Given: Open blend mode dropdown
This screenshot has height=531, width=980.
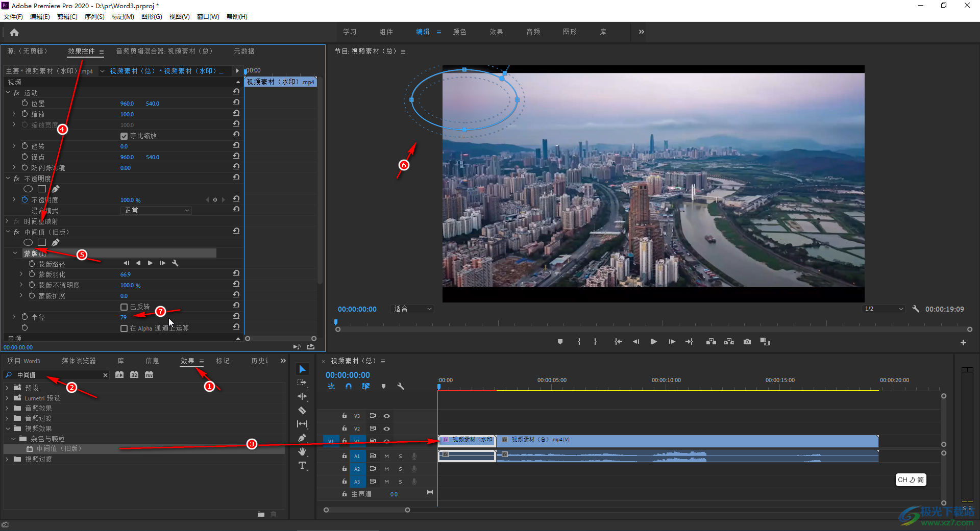Looking at the screenshot, I should coord(156,210).
